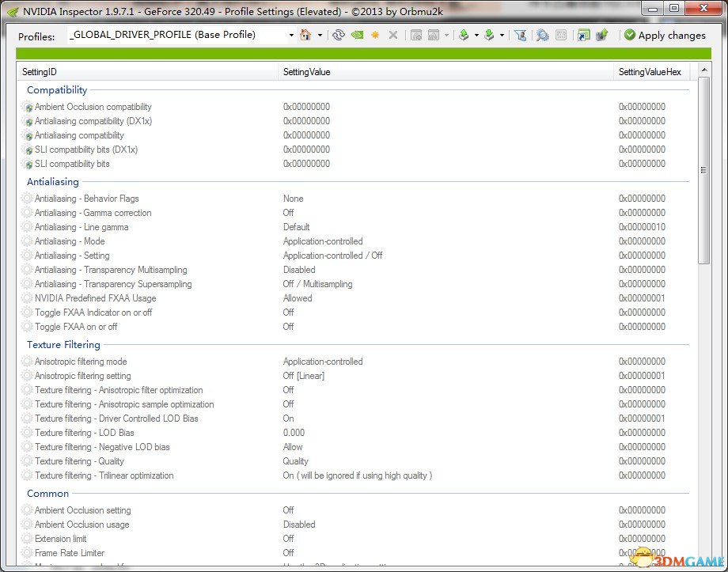Image resolution: width=728 pixels, height=572 pixels.
Task: Sort by the SettingValueHex column header
Action: (x=651, y=72)
